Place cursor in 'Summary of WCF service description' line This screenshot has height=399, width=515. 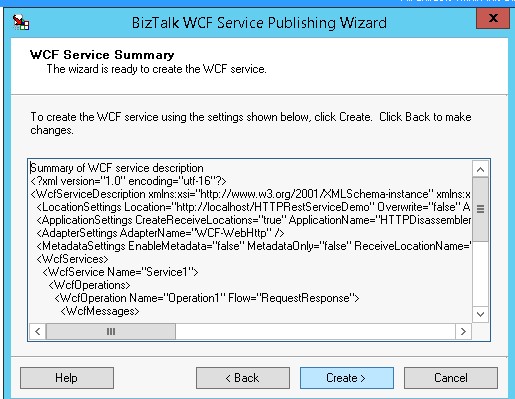117,168
